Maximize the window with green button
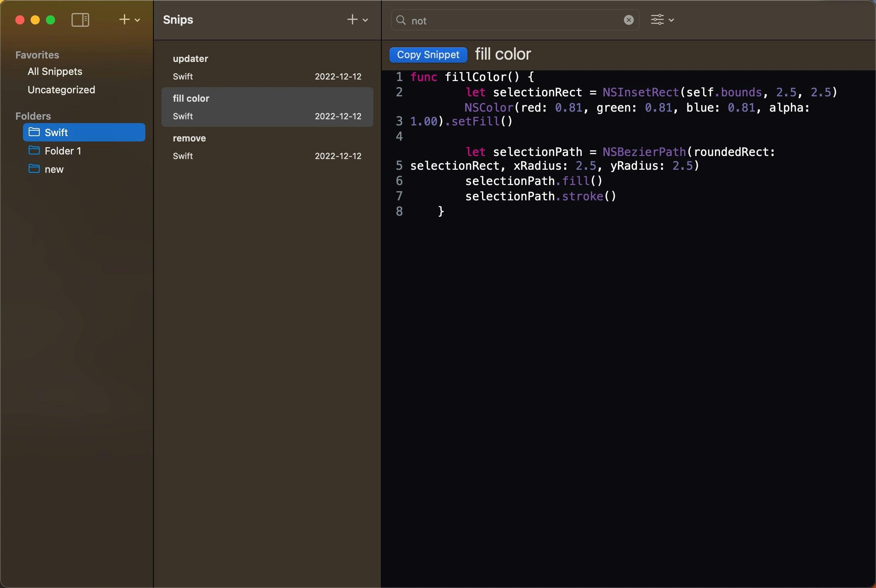Viewport: 876px width, 588px height. click(x=50, y=20)
